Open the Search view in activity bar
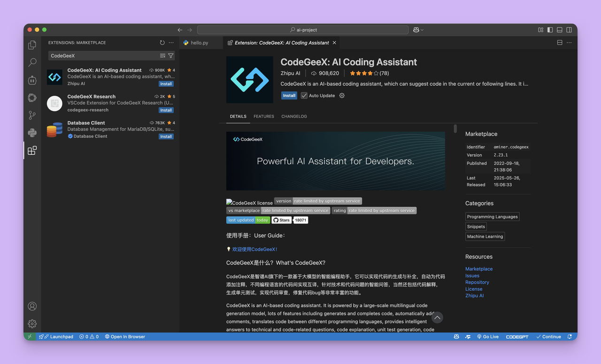 tap(32, 62)
